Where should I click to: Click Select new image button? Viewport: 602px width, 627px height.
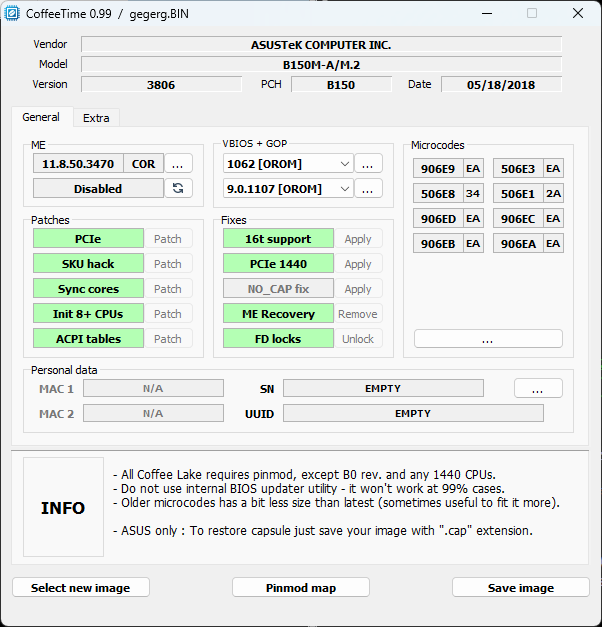pyautogui.click(x=81, y=587)
